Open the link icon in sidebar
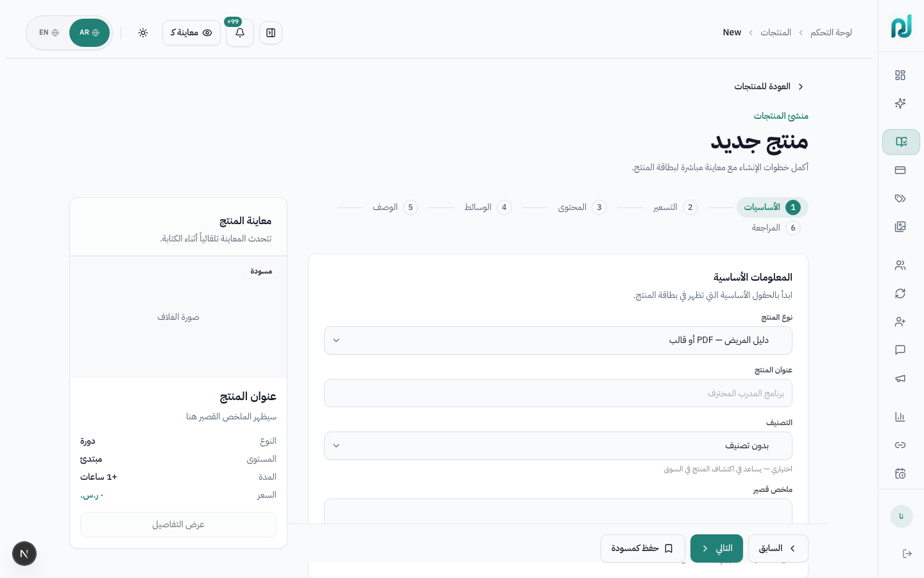This screenshot has width=924, height=578. tap(900, 445)
